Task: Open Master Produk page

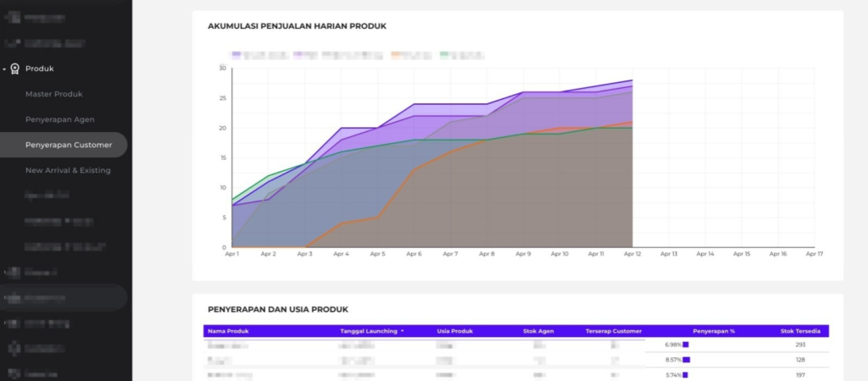Action: tap(54, 94)
